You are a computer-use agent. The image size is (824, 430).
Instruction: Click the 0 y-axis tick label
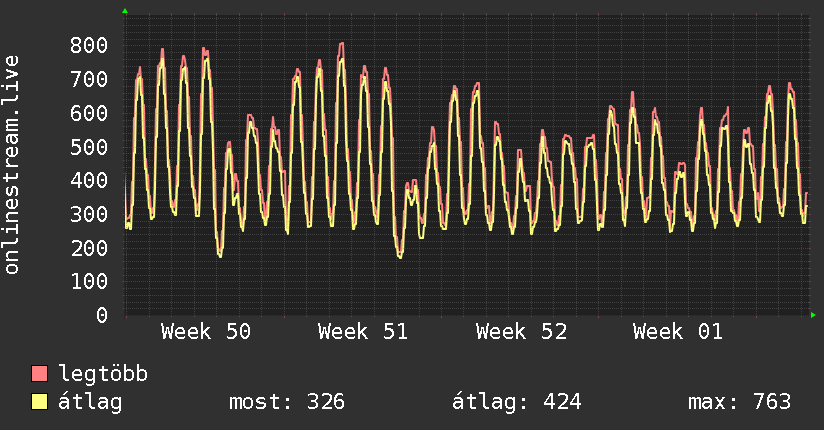(x=102, y=315)
